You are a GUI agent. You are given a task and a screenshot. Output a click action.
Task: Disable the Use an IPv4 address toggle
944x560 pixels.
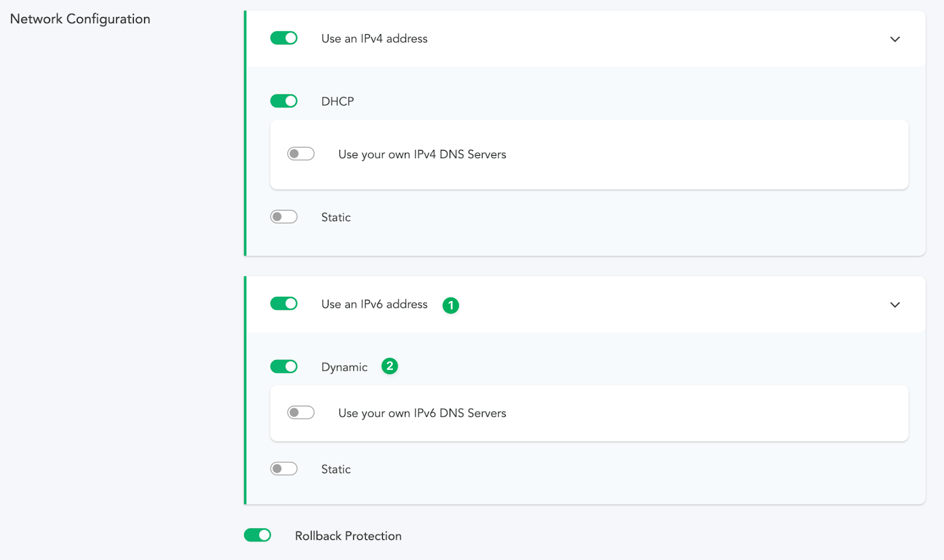pyautogui.click(x=284, y=38)
